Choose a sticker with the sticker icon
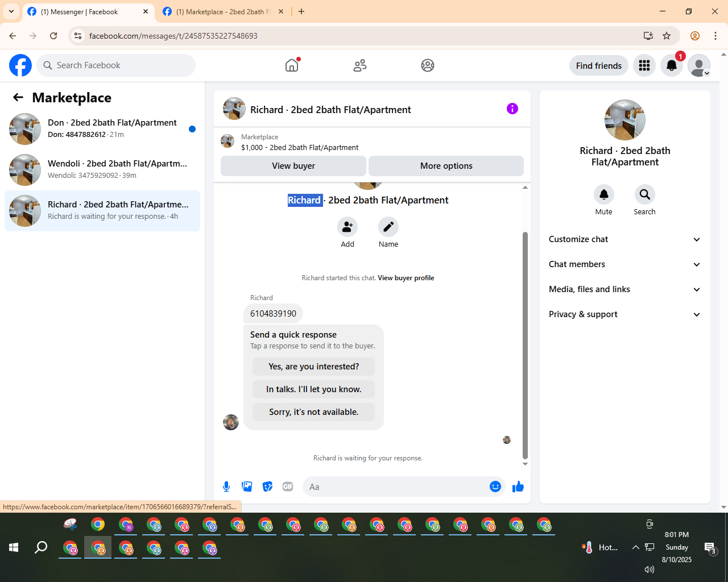Image resolution: width=728 pixels, height=582 pixels. (267, 487)
